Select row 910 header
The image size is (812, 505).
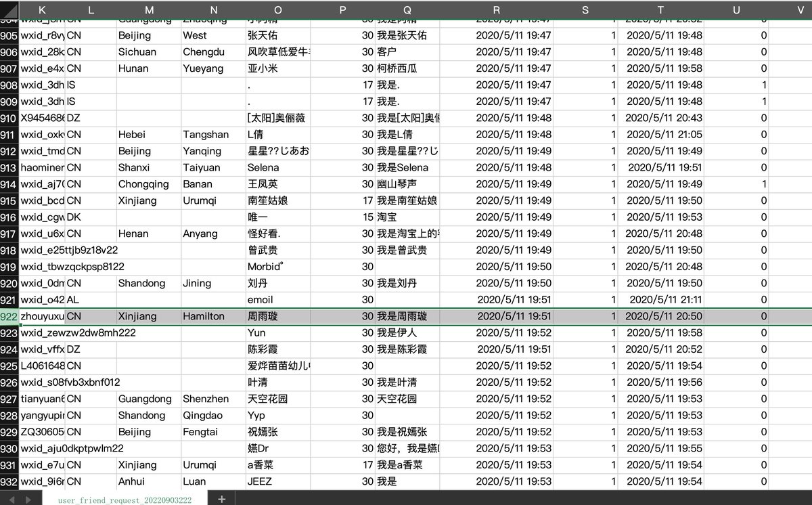[9, 118]
